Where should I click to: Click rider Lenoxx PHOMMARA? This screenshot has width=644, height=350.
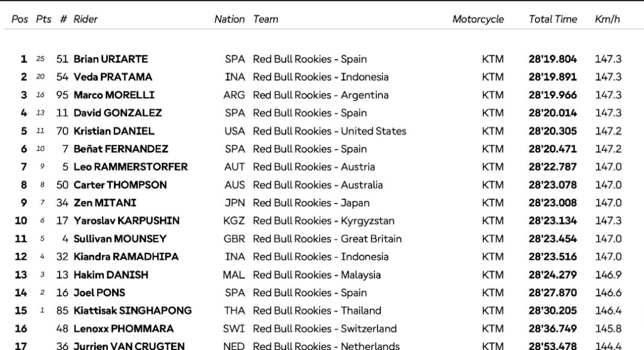tap(123, 329)
